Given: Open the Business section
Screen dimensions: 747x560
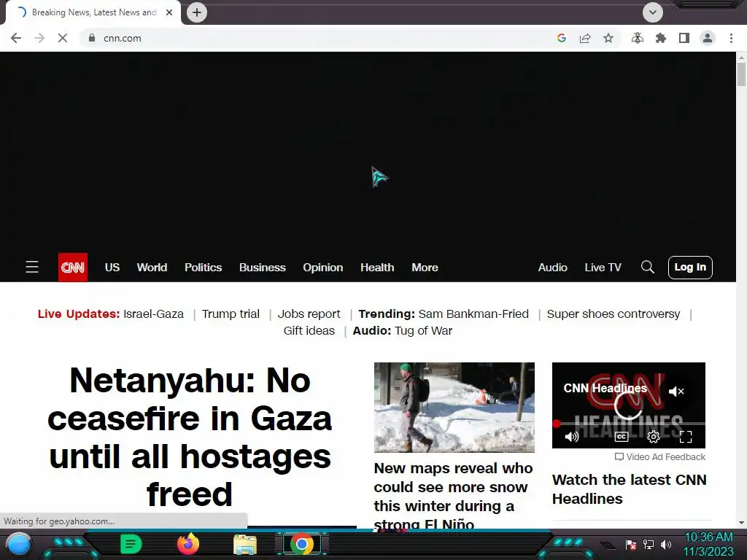Looking at the screenshot, I should pyautogui.click(x=263, y=268).
